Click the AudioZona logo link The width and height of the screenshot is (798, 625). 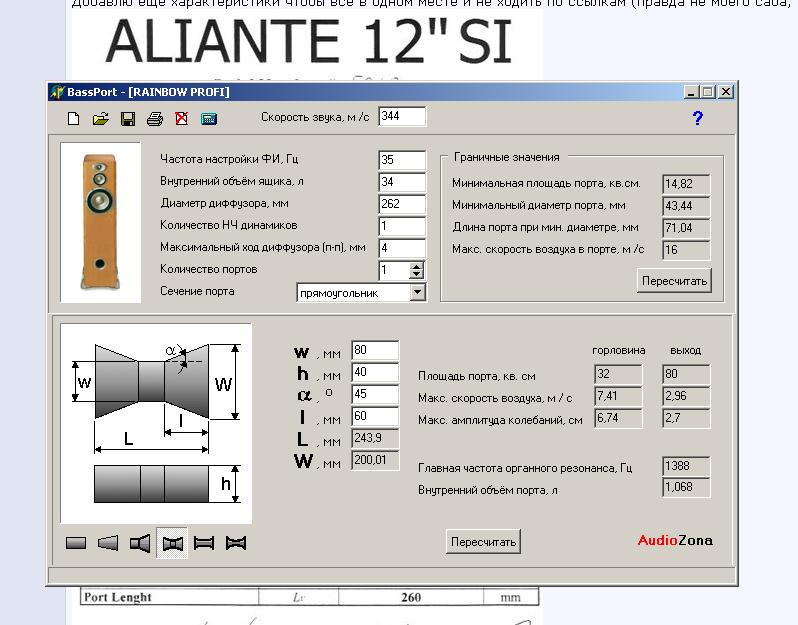pos(675,541)
